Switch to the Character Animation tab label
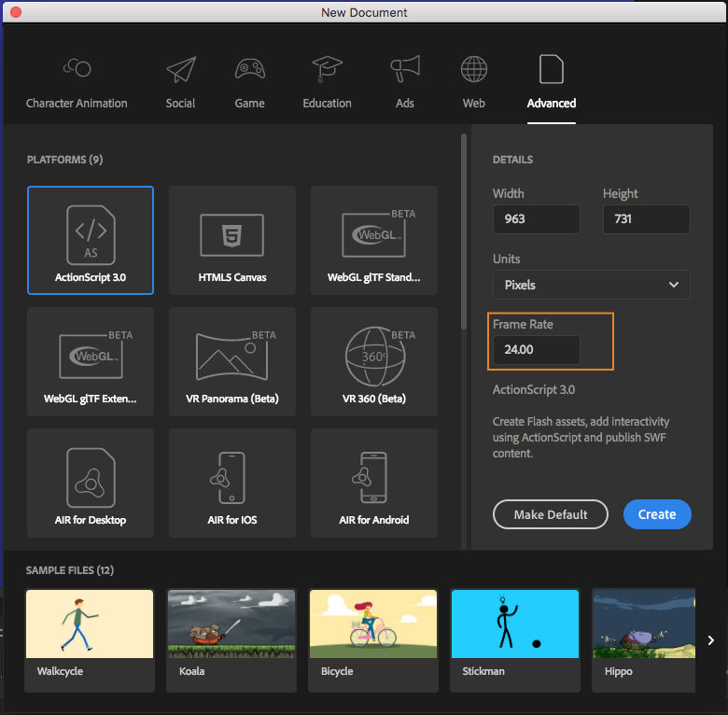 [77, 103]
